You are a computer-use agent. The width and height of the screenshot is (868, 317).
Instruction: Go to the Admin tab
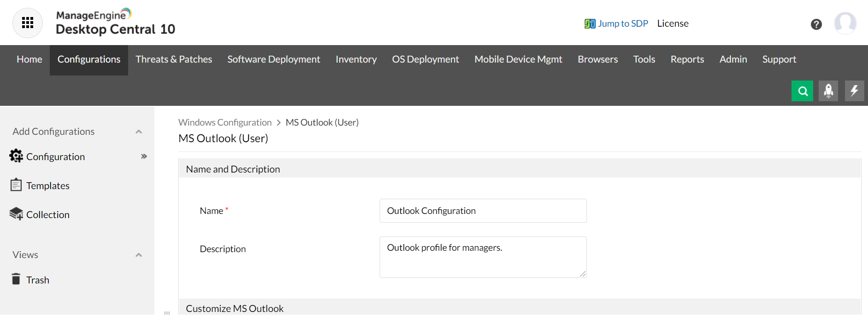click(733, 59)
